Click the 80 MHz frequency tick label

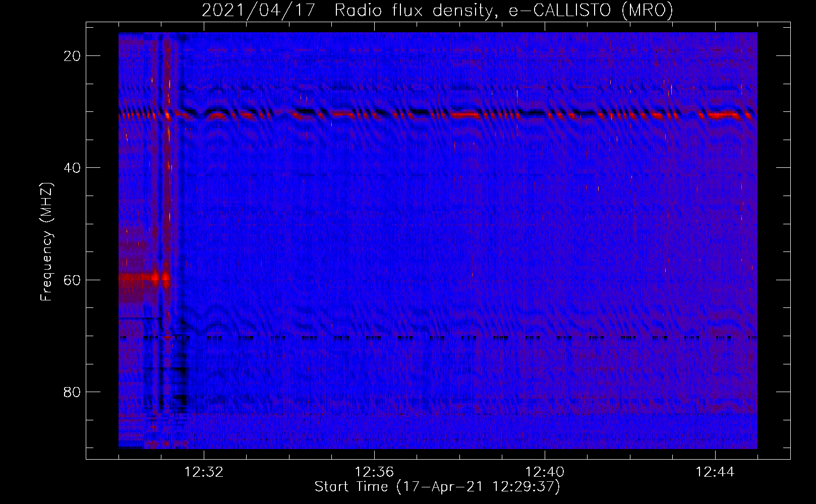pos(72,392)
